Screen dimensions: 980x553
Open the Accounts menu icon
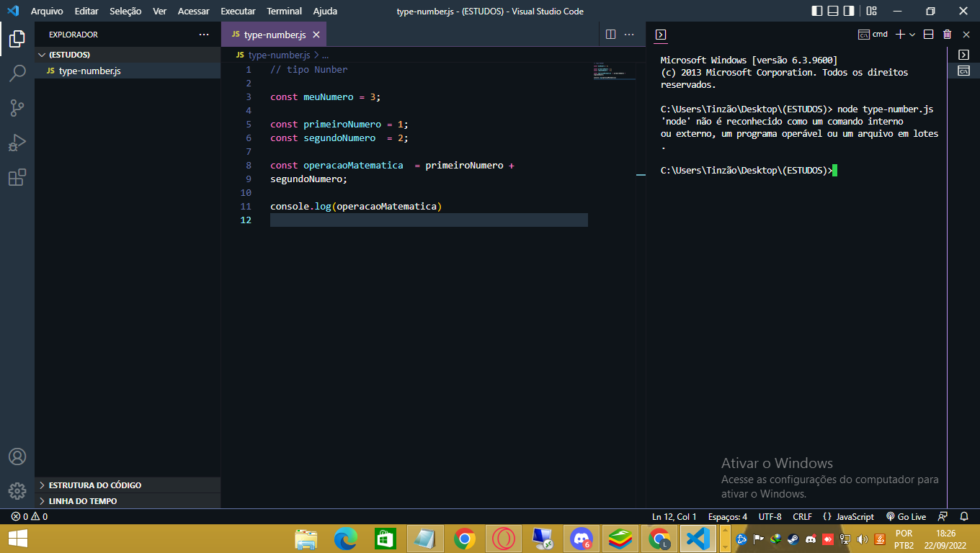click(17, 457)
